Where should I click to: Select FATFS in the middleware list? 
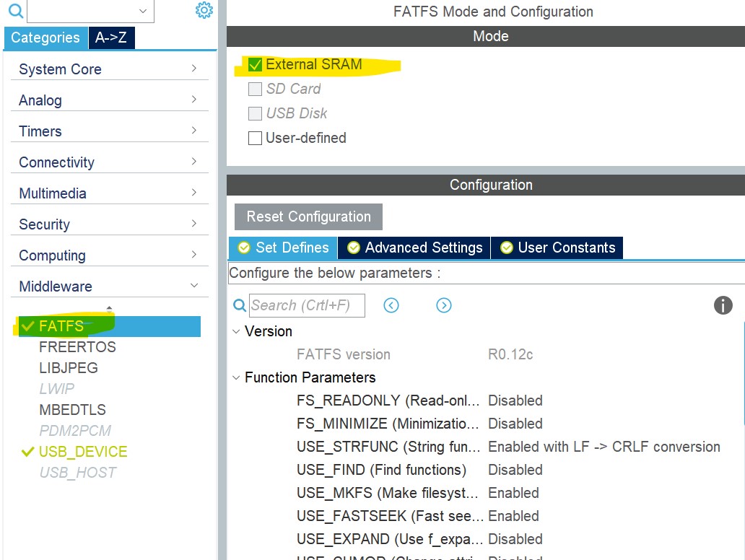click(x=109, y=326)
